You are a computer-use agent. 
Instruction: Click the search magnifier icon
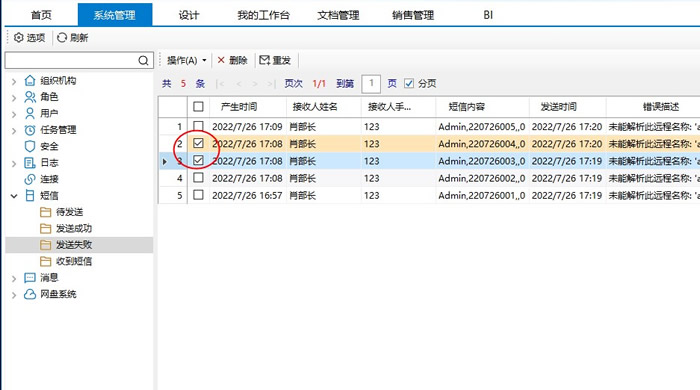click(x=143, y=60)
